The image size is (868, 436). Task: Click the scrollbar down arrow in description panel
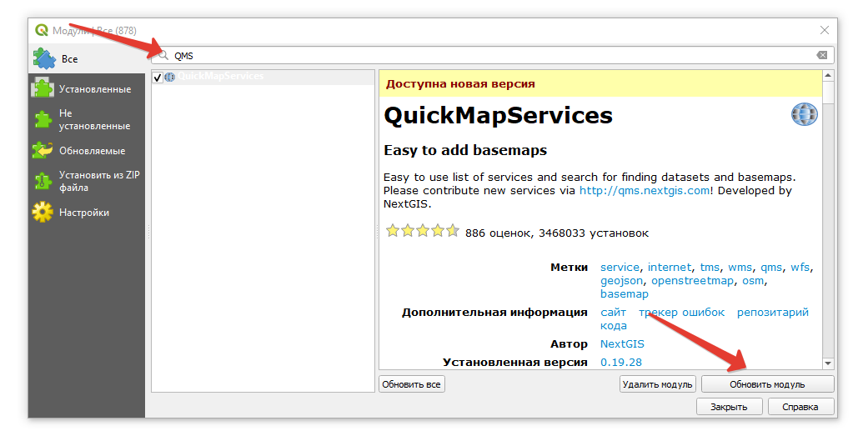coord(828,363)
